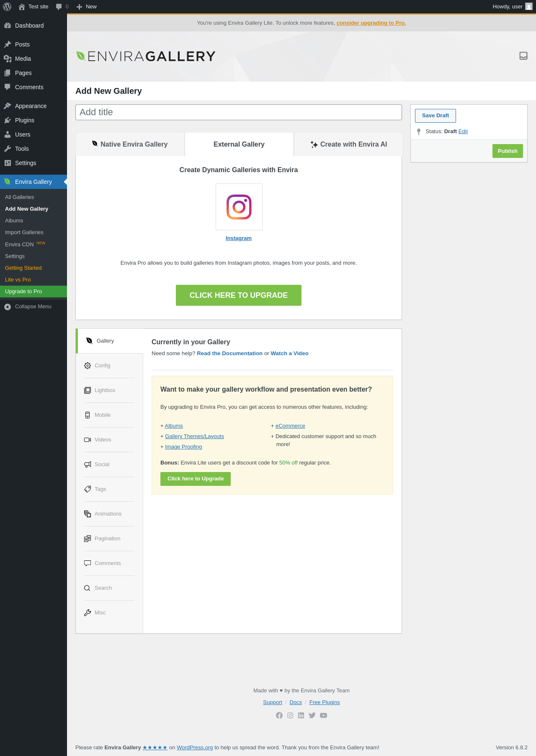Viewport: 536px width, 756px height.
Task: Open Envira's Facebook page icon
Action: [279, 715]
